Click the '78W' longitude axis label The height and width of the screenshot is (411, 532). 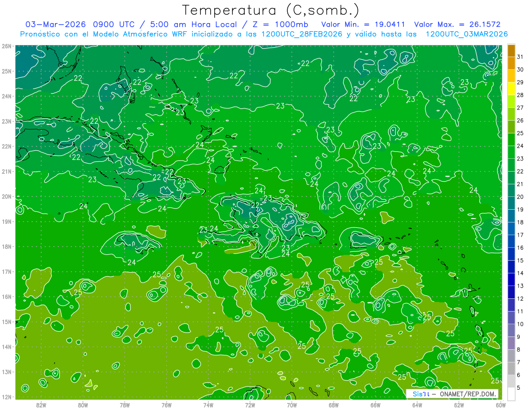125,405
